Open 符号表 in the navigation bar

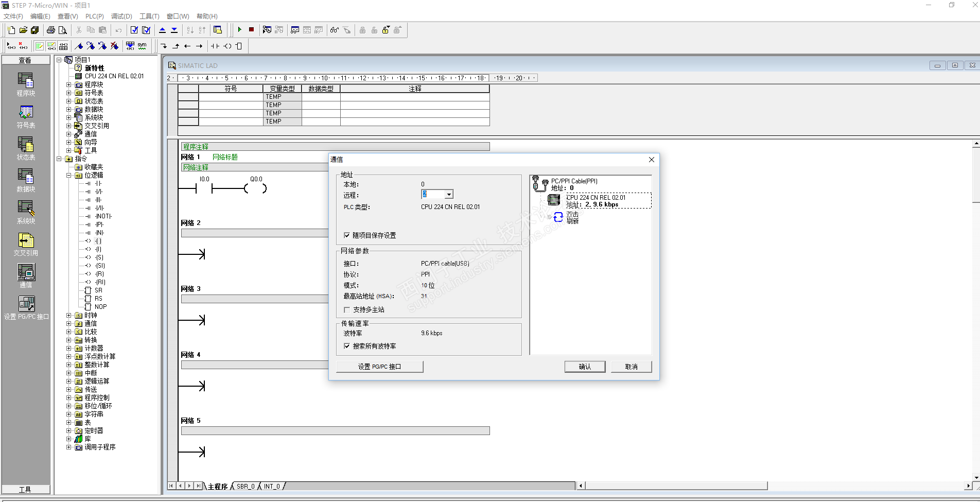(x=26, y=117)
